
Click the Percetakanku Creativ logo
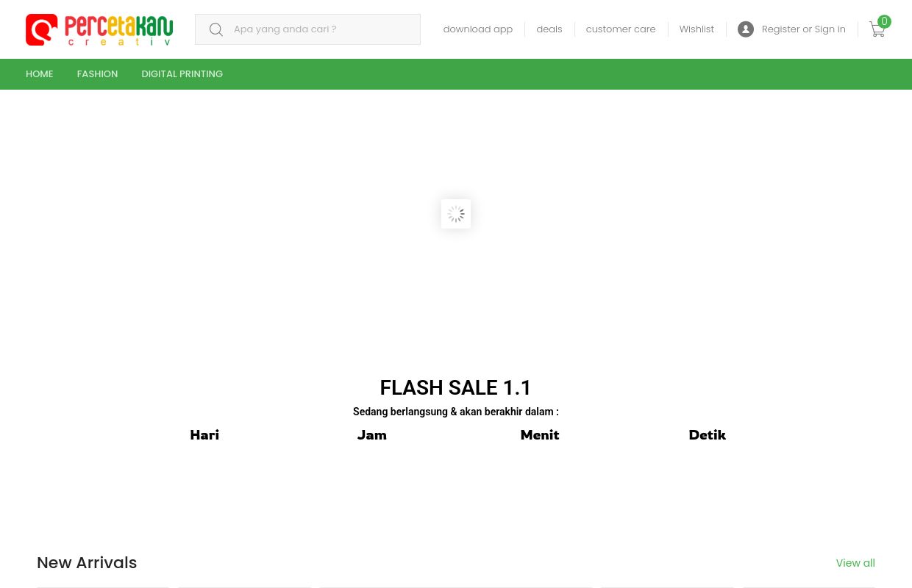pyautogui.click(x=99, y=29)
